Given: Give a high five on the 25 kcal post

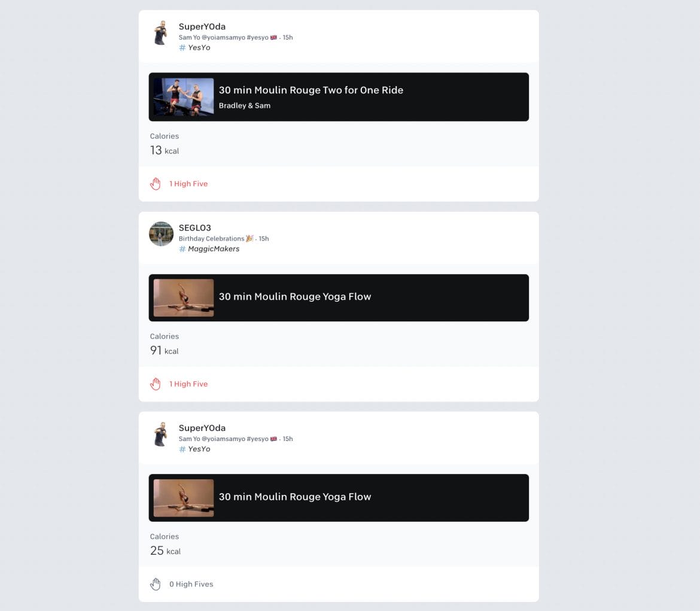Looking at the screenshot, I should point(156,583).
